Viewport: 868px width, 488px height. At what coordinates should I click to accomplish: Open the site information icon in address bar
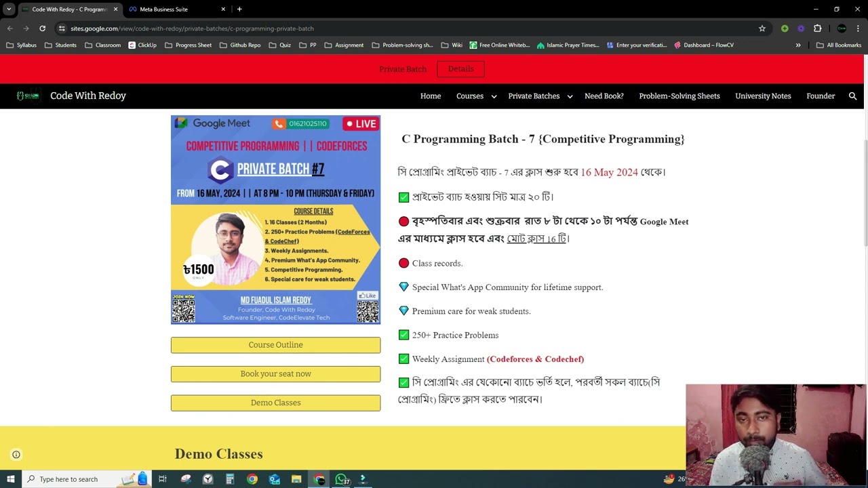(62, 28)
